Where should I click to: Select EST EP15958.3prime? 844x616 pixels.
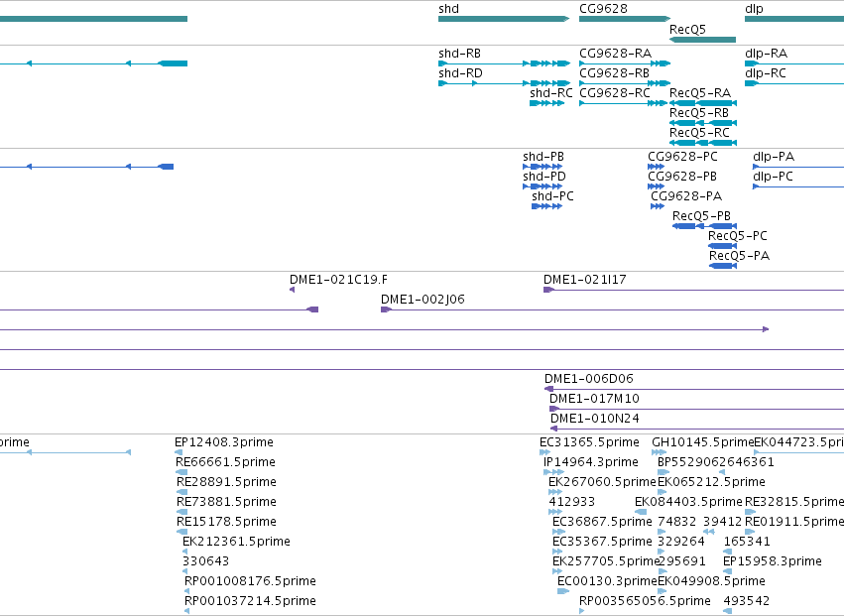(x=727, y=571)
